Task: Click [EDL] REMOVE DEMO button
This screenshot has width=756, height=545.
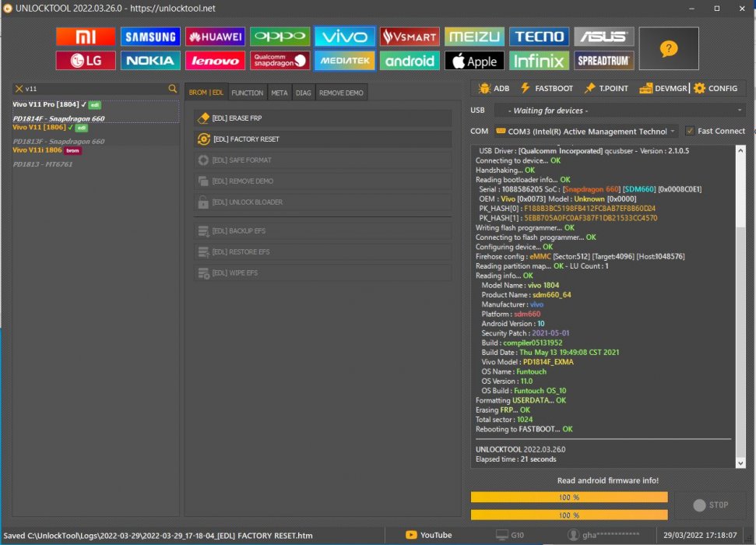Action: tap(323, 181)
